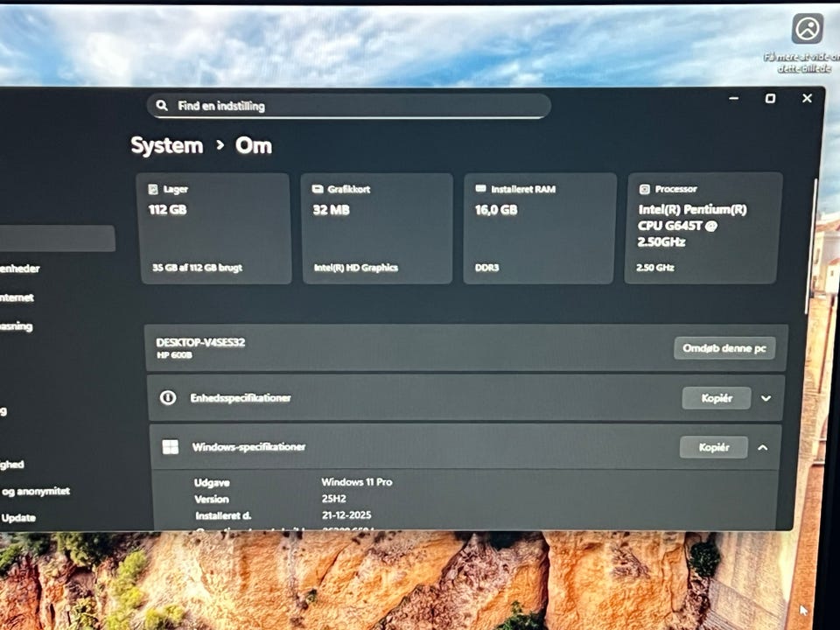Open the 'enheder' devices sidebar item
The image size is (840, 630).
pos(20,269)
